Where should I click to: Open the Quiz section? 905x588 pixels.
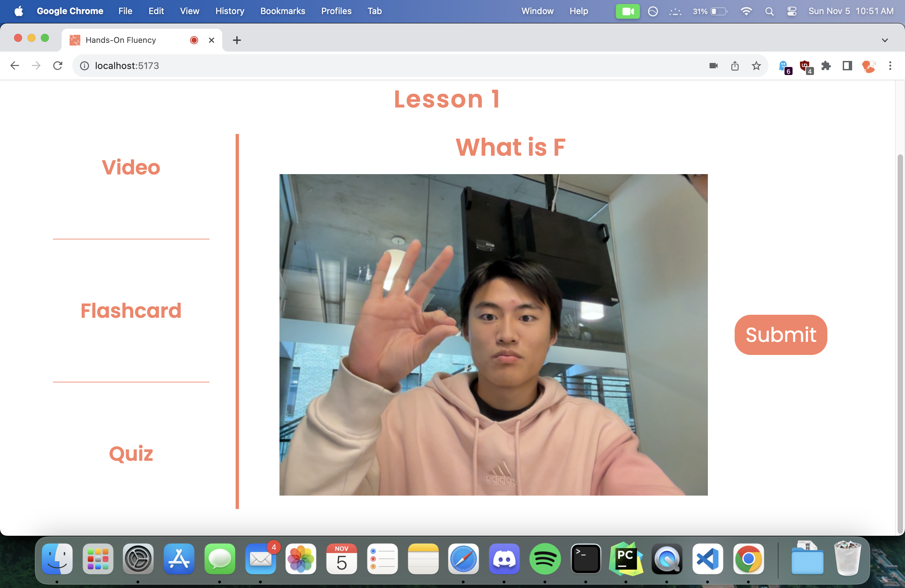pos(131,453)
